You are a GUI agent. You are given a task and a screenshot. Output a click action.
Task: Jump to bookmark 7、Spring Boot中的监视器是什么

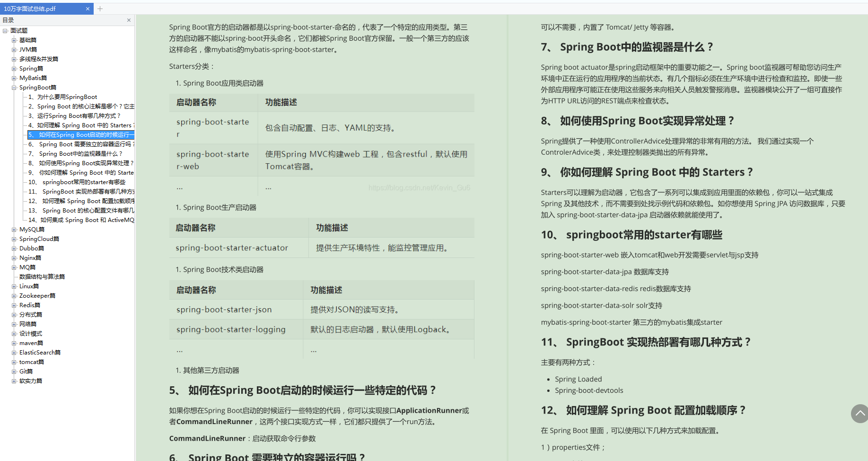coord(75,154)
